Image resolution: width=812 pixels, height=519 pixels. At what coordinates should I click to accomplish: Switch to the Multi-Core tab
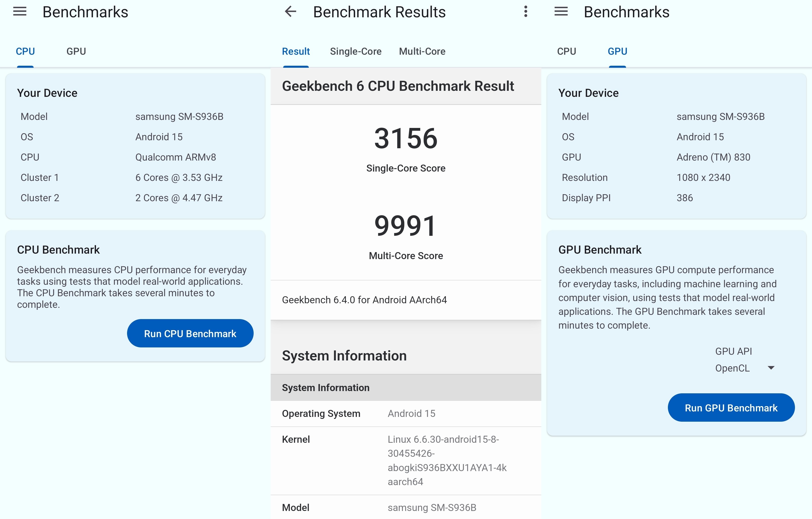[x=422, y=51]
